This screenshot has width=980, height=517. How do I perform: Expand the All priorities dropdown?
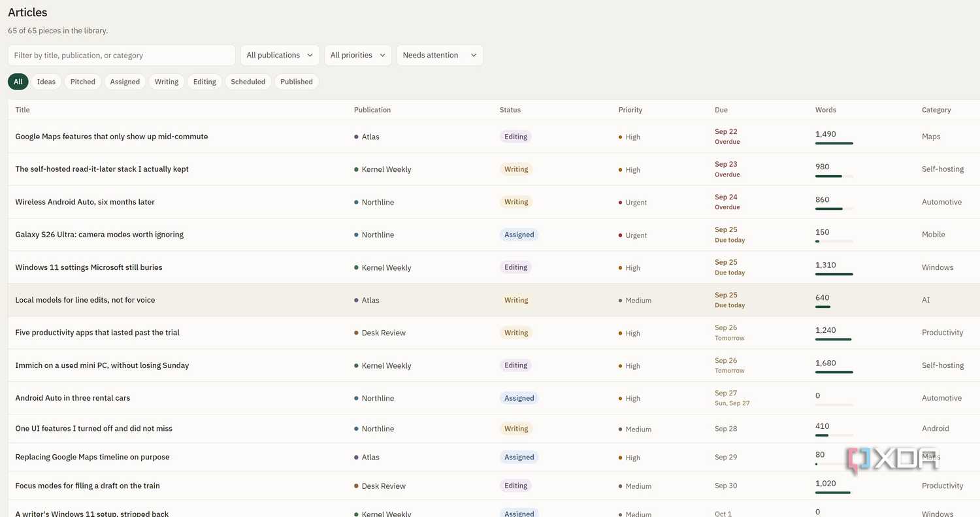(358, 56)
